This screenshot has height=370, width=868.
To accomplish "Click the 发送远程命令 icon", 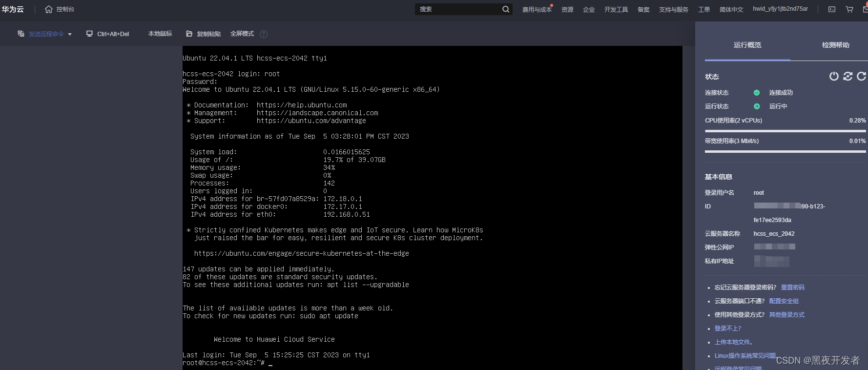I will (x=21, y=34).
